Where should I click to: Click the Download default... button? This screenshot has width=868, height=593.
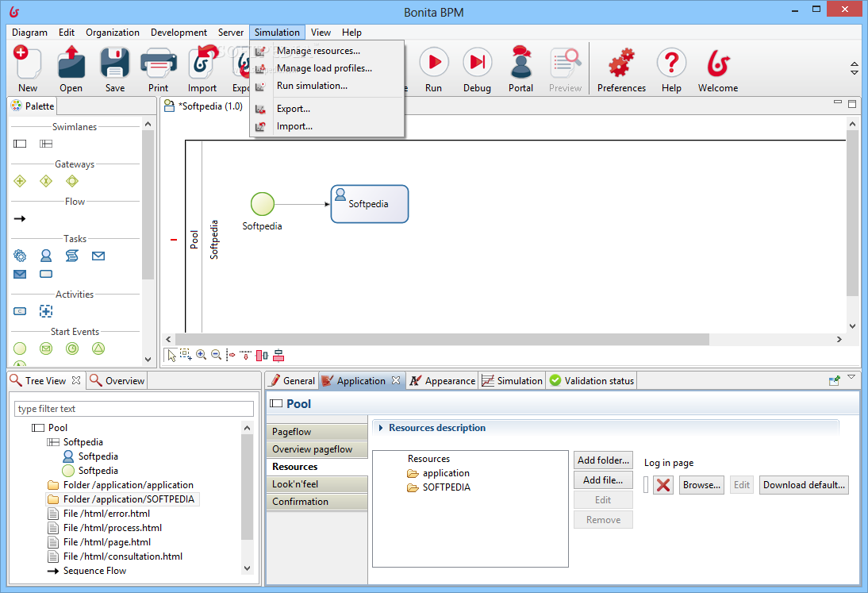[804, 485]
